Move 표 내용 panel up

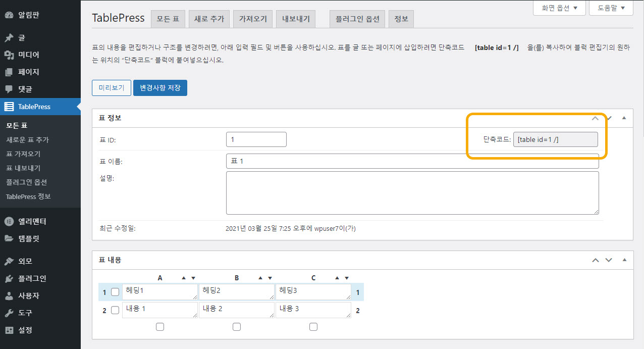(596, 260)
